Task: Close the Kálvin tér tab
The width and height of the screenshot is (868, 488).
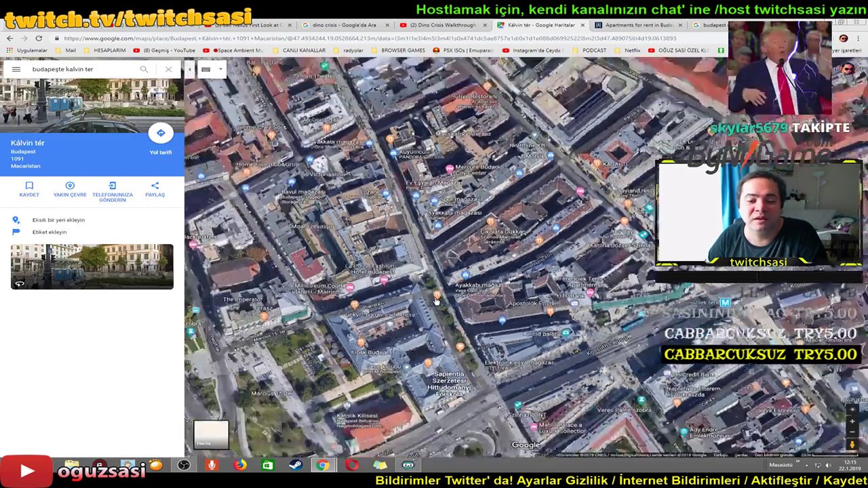Action: tap(582, 25)
